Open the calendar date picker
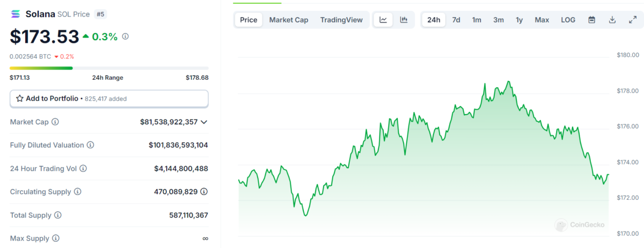This screenshot has height=248, width=644. (591, 20)
